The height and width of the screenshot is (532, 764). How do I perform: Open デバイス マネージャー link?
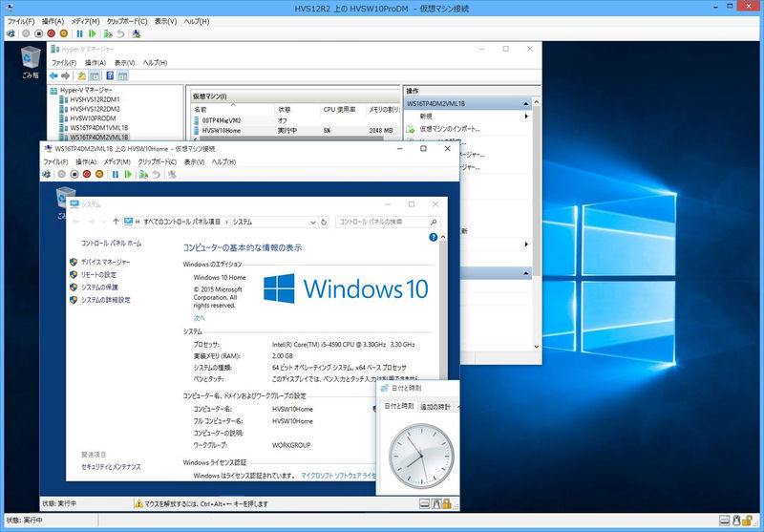point(105,262)
